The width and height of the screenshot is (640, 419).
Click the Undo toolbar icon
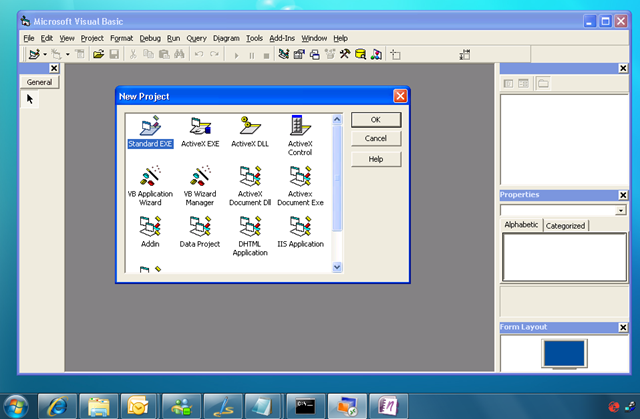click(199, 54)
